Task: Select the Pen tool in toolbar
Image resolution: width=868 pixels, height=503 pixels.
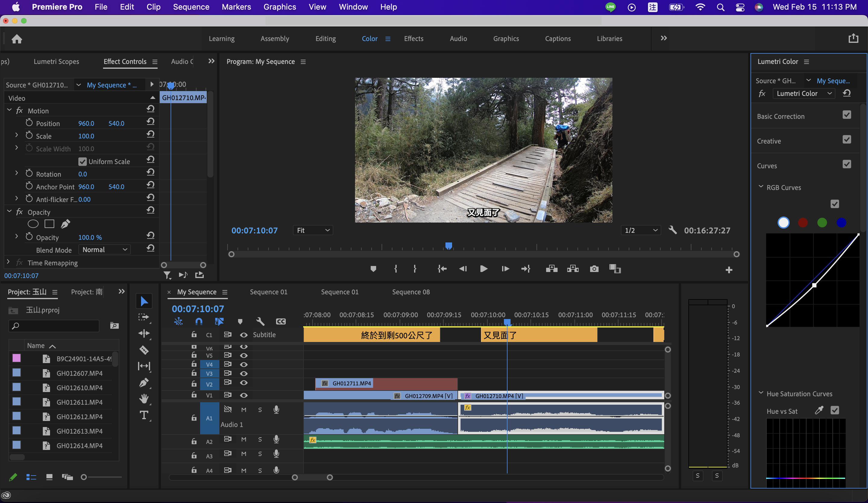Action: tap(144, 382)
